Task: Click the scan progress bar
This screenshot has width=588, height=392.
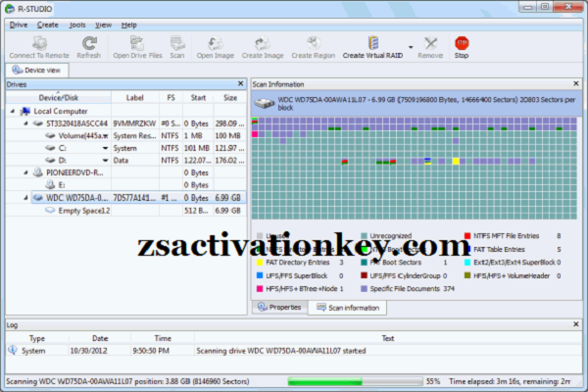Action: tap(355, 381)
